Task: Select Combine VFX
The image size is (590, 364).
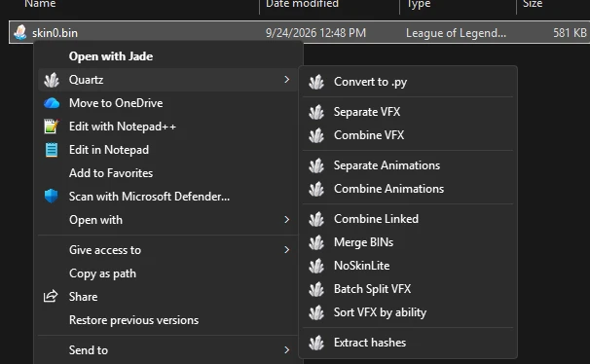Action: [x=408, y=135]
